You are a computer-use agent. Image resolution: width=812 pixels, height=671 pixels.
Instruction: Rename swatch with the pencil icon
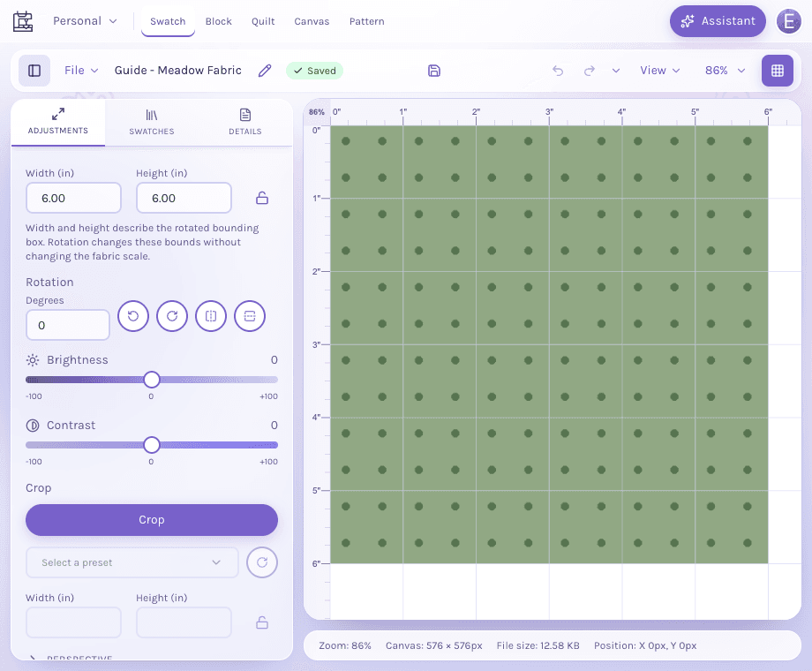[x=265, y=71]
